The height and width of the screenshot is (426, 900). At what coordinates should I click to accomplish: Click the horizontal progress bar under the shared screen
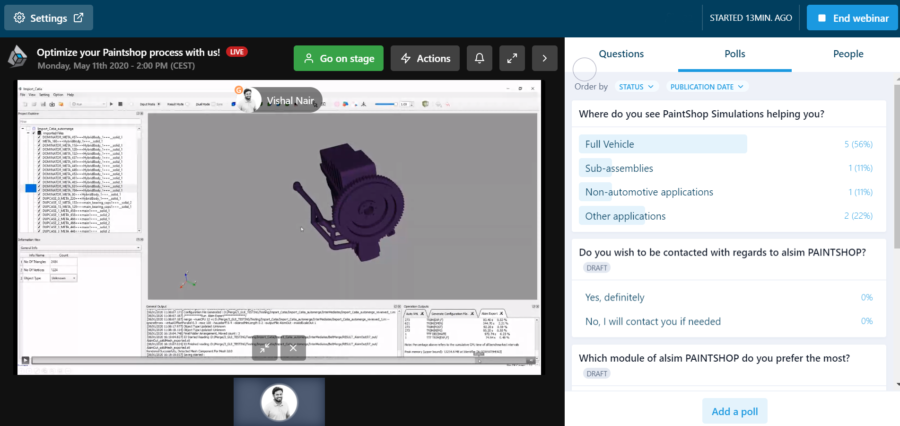click(278, 361)
